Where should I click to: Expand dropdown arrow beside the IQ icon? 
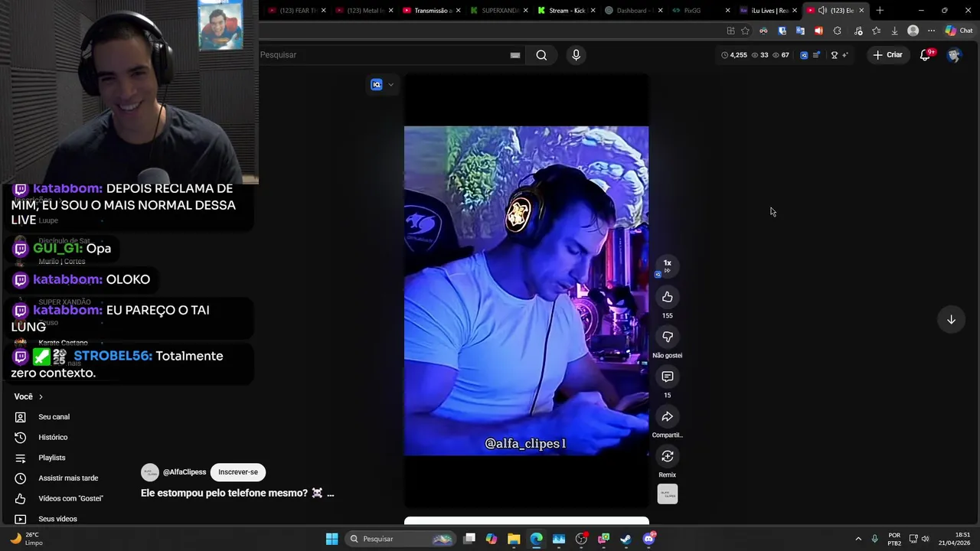point(390,85)
